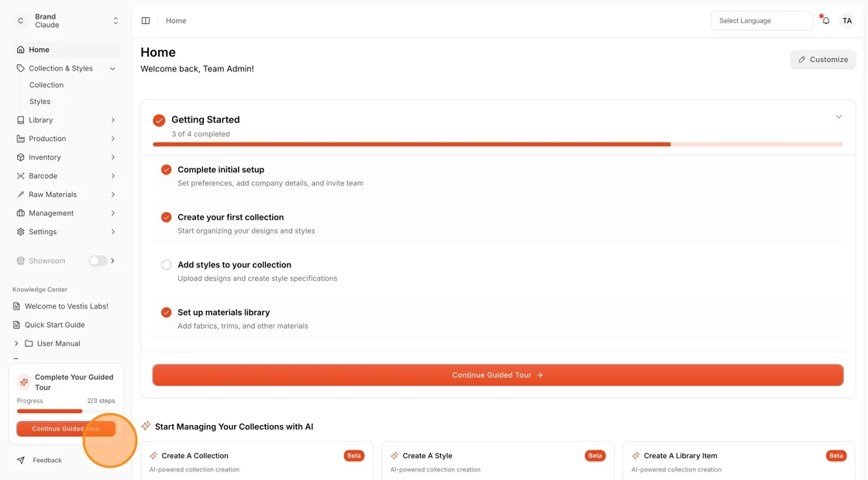868x480 pixels.
Task: Toggle the Create your first collection checkmark
Action: 166,217
